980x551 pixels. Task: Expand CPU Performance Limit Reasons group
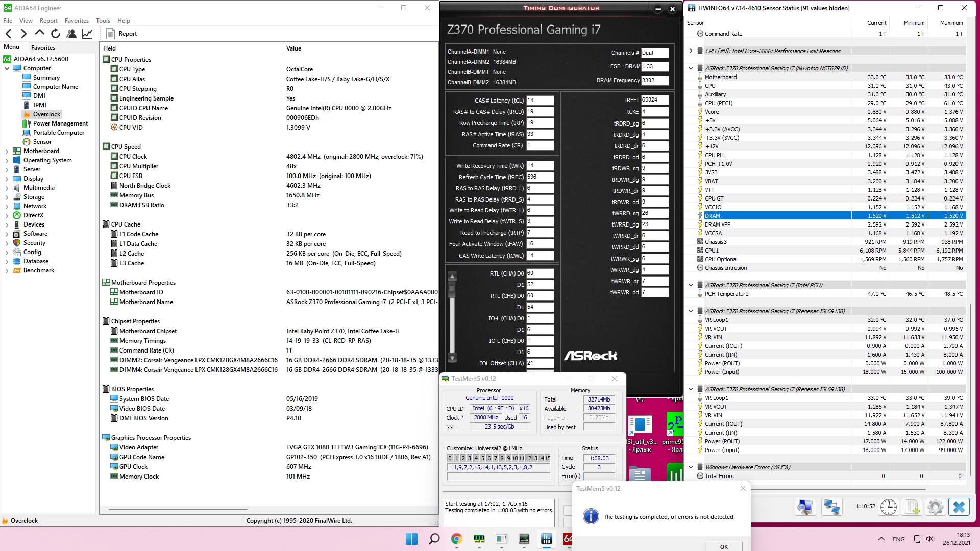pyautogui.click(x=691, y=51)
